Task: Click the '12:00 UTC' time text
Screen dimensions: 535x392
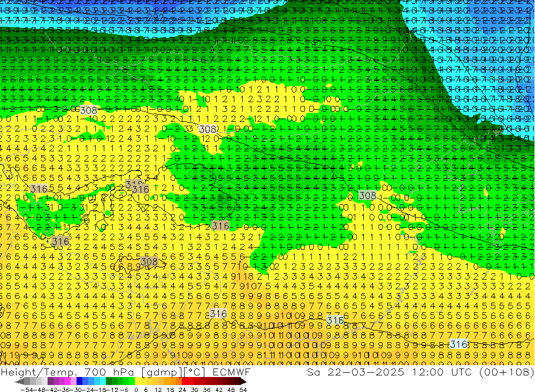Action: click(x=441, y=372)
